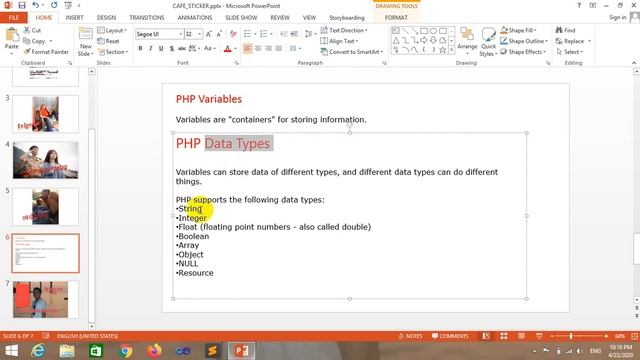Insert a New Slide
640x360 pixels.
tap(85, 42)
